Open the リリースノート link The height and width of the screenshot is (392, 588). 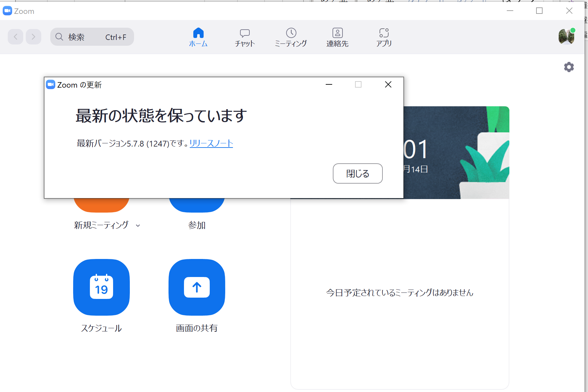[211, 143]
